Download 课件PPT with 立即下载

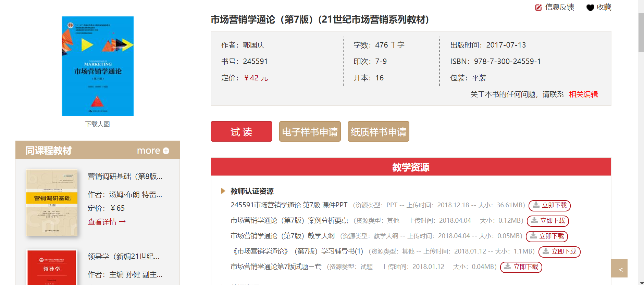coord(549,205)
